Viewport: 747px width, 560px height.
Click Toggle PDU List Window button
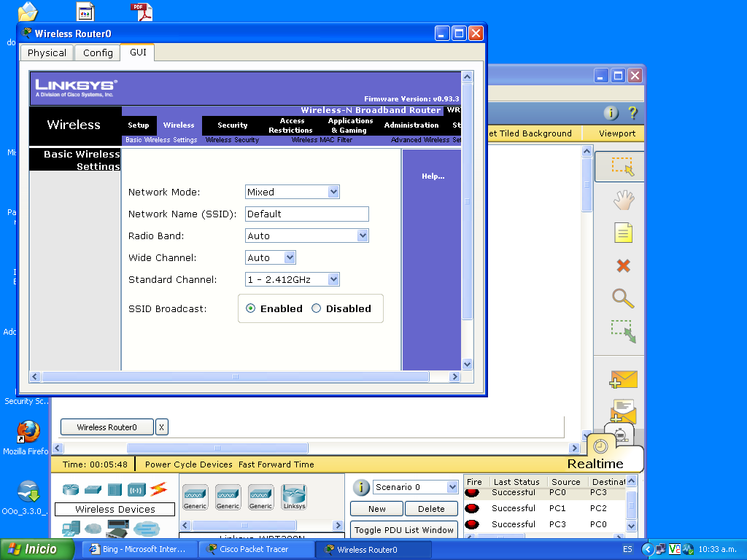pos(404,530)
